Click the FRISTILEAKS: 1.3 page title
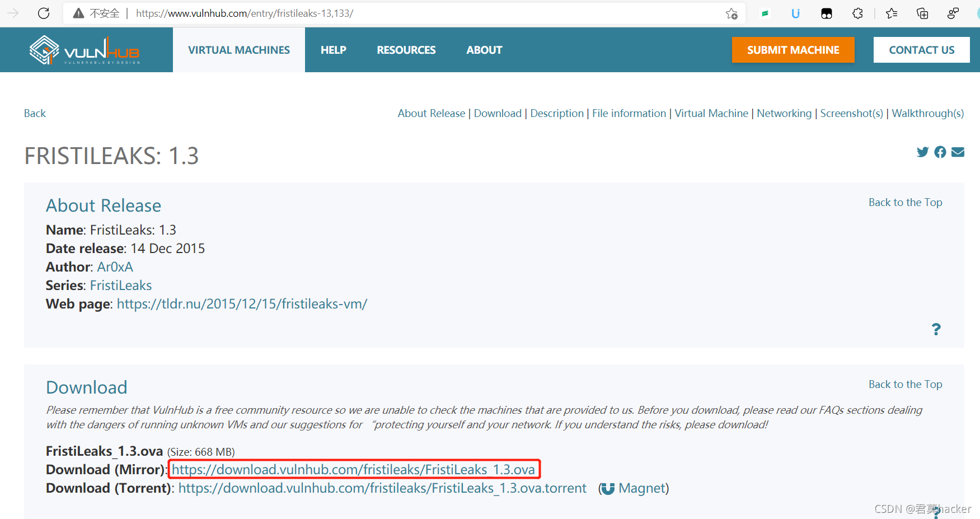 pyautogui.click(x=111, y=156)
